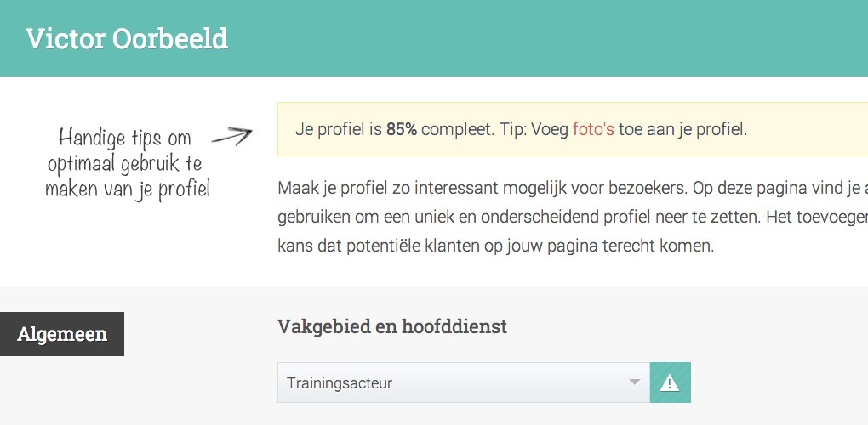Click the handwritten Handige tips note
Viewport: 868px width, 425px height.
[x=128, y=164]
